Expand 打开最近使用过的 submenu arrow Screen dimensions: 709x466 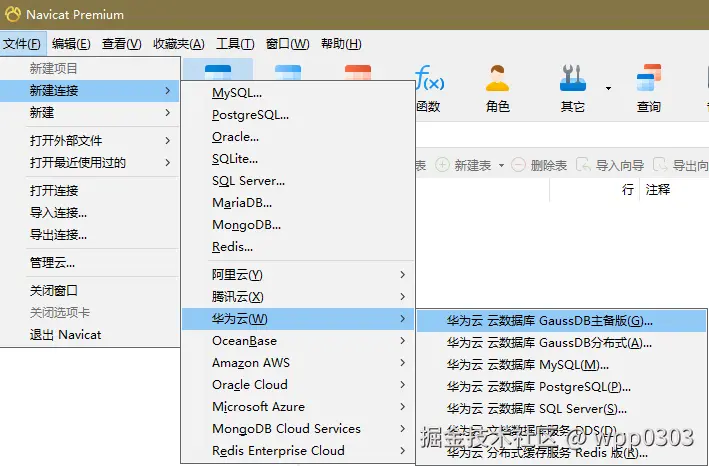[x=168, y=162]
